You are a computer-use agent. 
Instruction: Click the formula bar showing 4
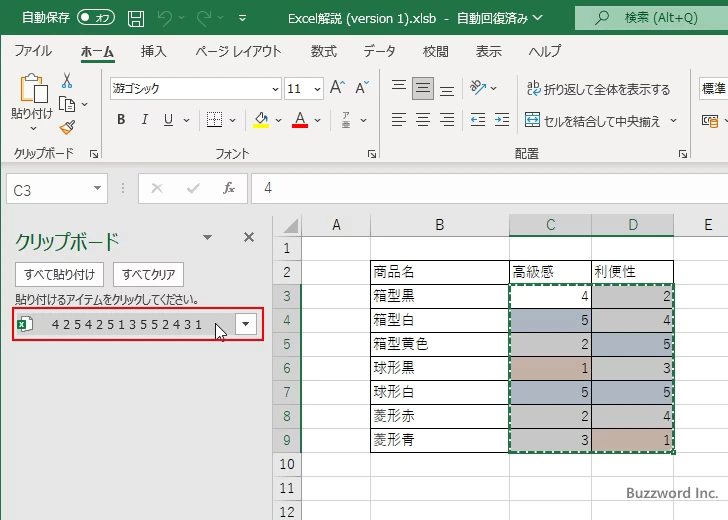pos(489,188)
